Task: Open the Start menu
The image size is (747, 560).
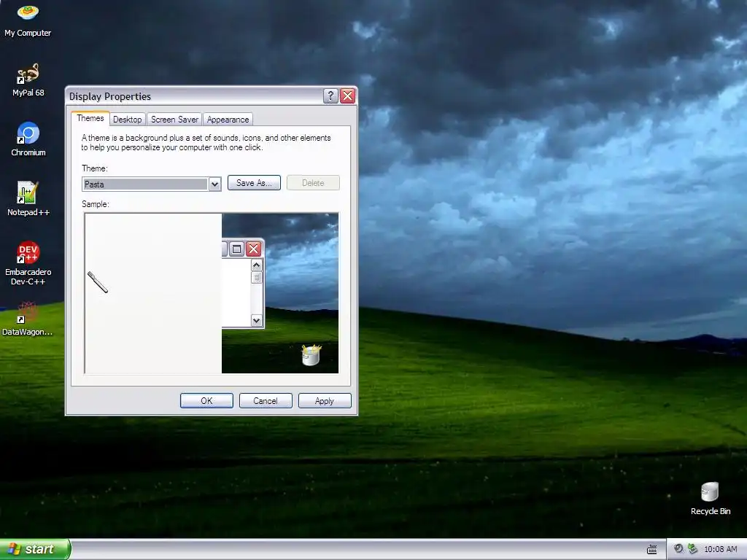Action: coord(35,549)
